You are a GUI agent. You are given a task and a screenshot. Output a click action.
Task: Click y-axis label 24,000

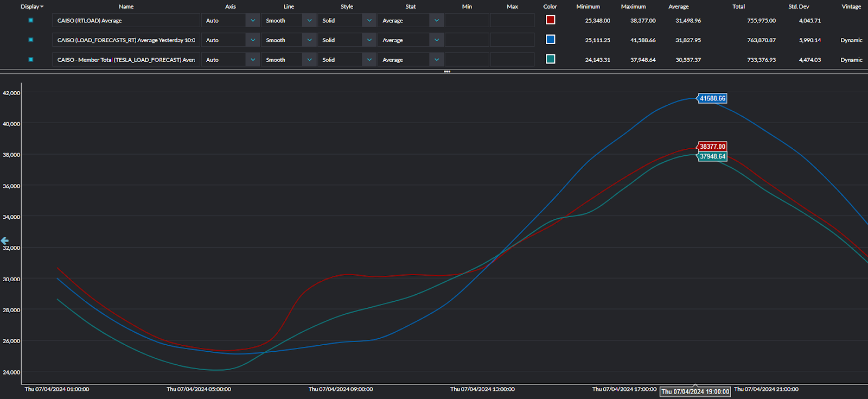point(11,372)
